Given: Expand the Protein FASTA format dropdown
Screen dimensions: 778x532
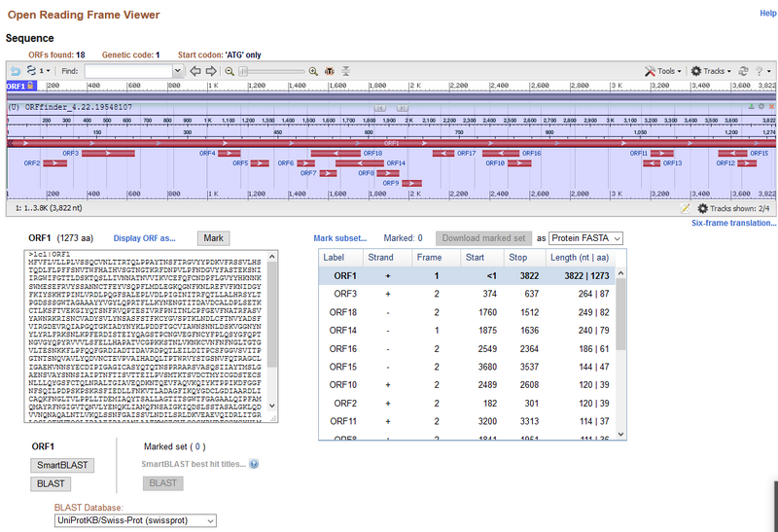Looking at the screenshot, I should pos(585,237).
